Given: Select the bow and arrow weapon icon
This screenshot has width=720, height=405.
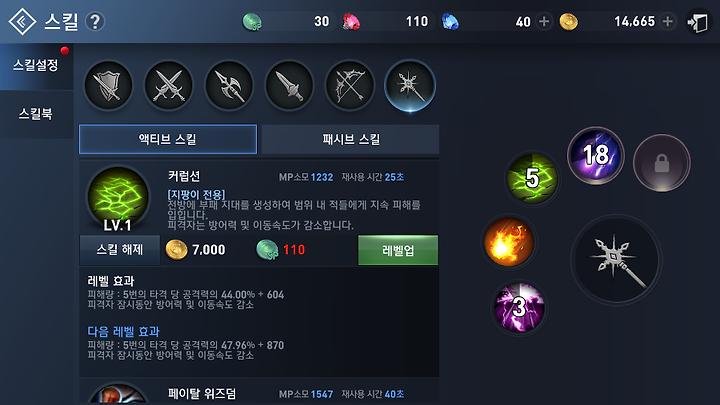Looking at the screenshot, I should coord(349,86).
